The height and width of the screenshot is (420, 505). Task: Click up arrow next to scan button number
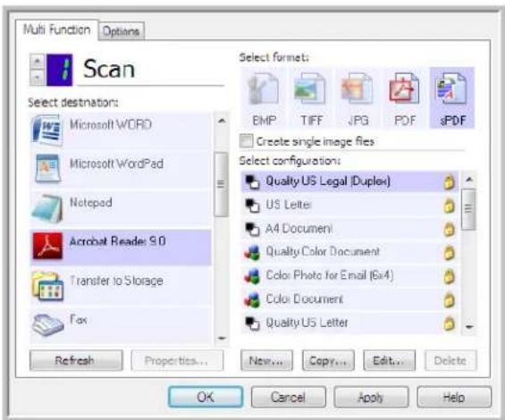[38, 61]
